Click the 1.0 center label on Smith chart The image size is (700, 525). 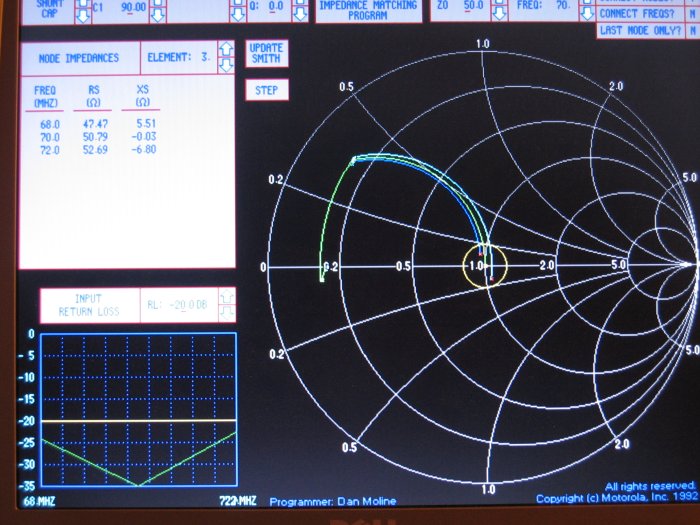[476, 266]
